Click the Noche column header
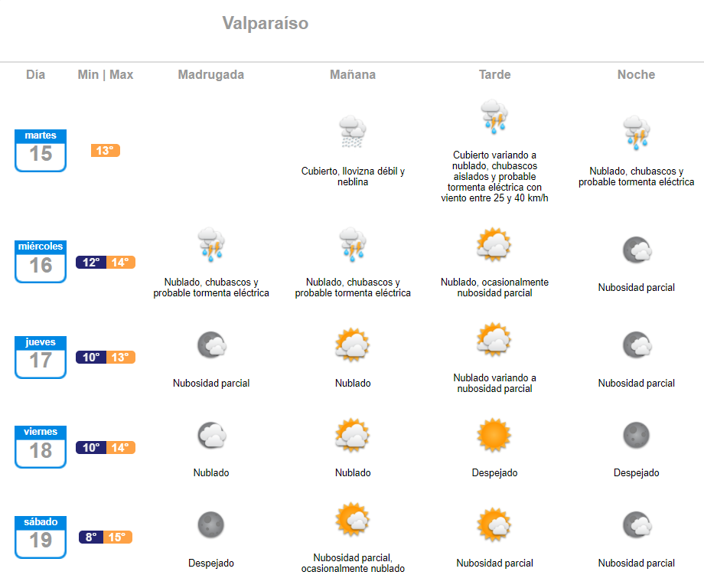The image size is (704, 588). (636, 74)
